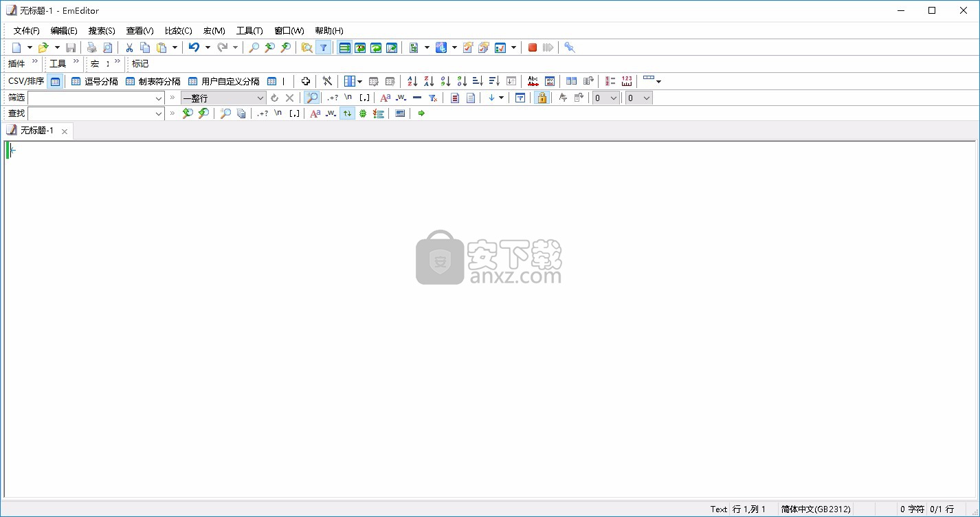980x517 pixels.
Task: Click the refresh filter icon
Action: (274, 98)
